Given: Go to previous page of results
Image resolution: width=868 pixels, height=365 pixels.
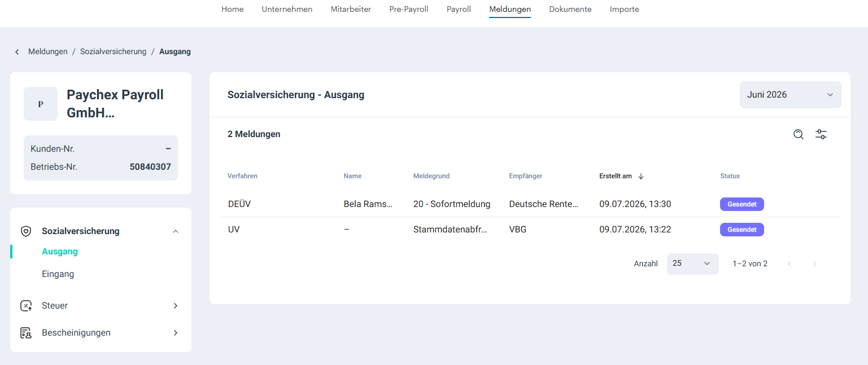Looking at the screenshot, I should (x=790, y=264).
